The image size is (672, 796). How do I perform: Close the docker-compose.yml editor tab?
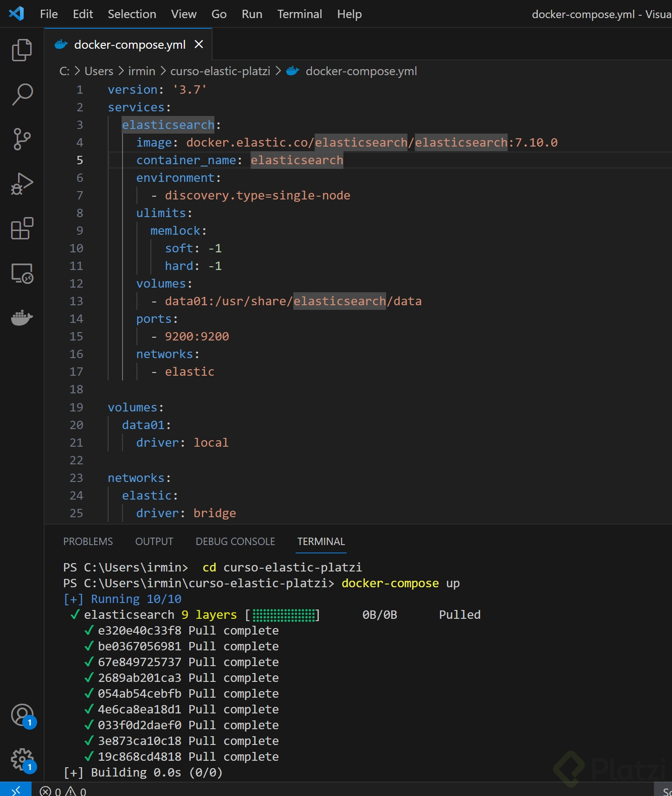click(199, 44)
